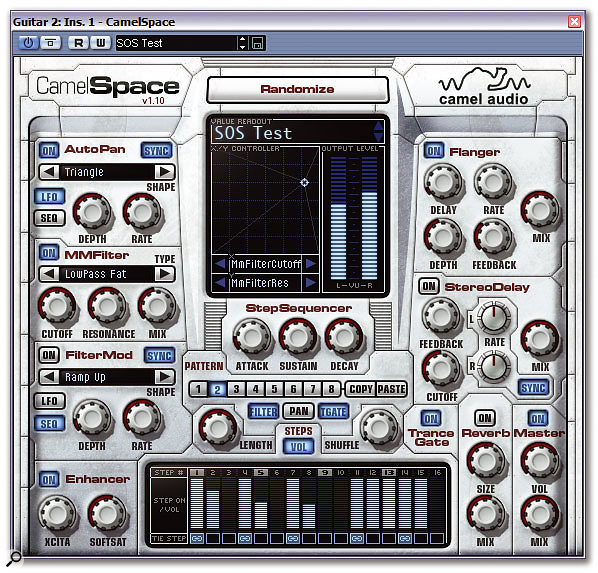Toggle AutoPan SYNC button
Image resolution: width=598 pixels, height=573 pixels.
tap(157, 151)
